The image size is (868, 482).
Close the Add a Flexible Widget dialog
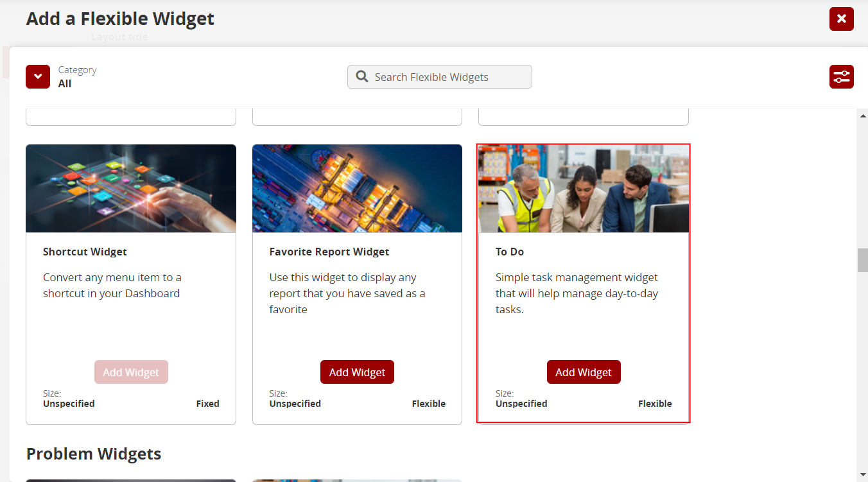pos(842,19)
